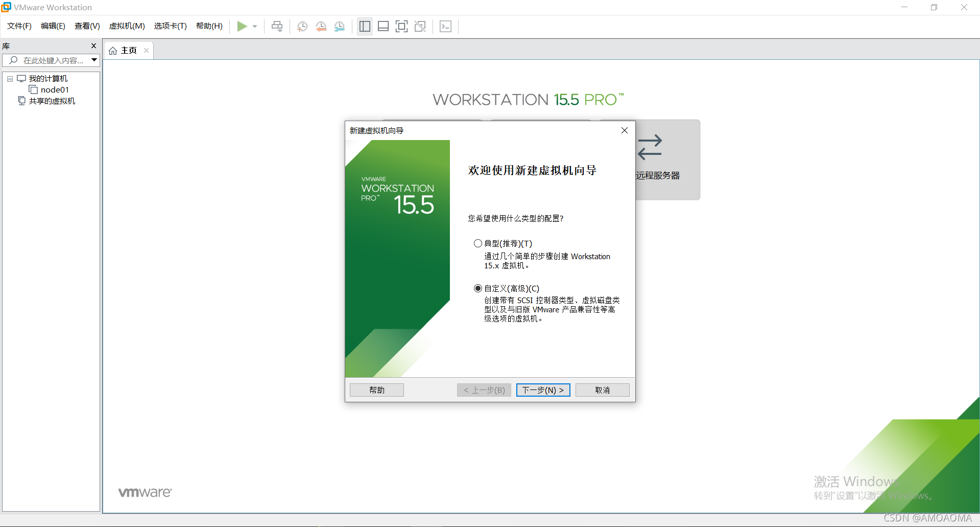The width and height of the screenshot is (980, 527).
Task: Close the 新建虚拟机向导 dialog
Action: [625, 130]
